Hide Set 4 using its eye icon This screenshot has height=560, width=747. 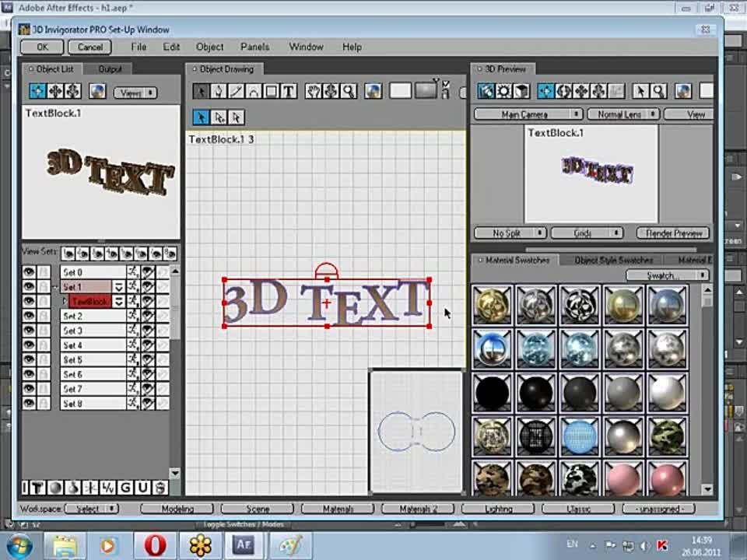tap(29, 345)
